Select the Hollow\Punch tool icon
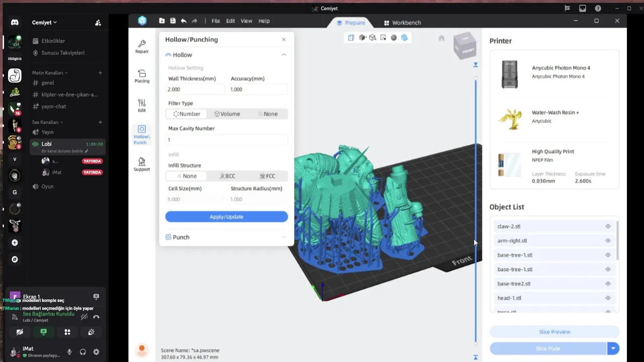The image size is (644, 362). pyautogui.click(x=142, y=134)
